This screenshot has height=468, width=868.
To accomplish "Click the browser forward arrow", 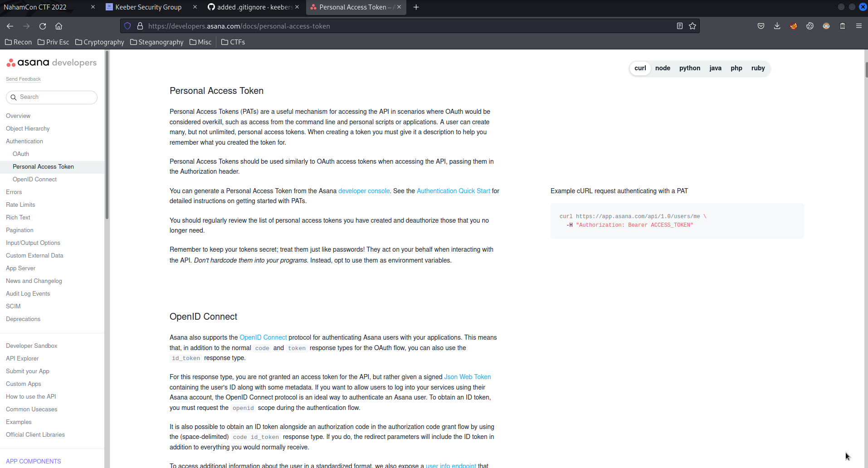I will click(x=26, y=26).
